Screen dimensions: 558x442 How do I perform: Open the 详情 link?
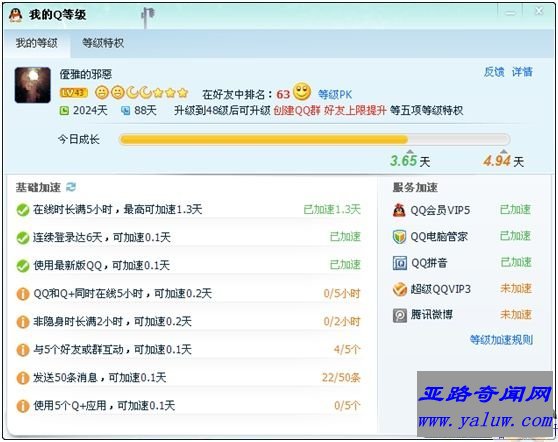tap(522, 72)
